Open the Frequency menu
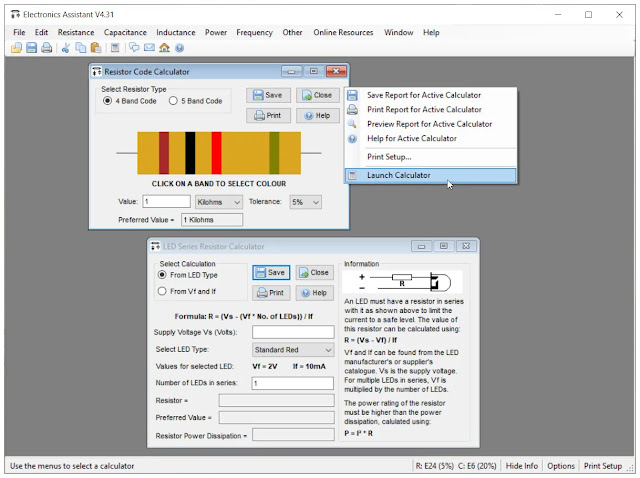The image size is (640, 478). 254,32
